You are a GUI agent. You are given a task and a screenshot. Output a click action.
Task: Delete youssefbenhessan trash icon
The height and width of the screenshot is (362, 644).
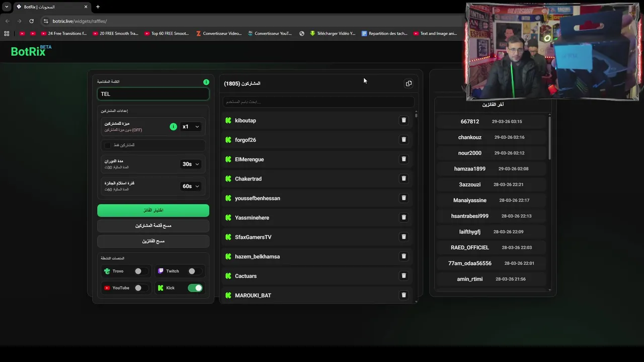pyautogui.click(x=404, y=198)
